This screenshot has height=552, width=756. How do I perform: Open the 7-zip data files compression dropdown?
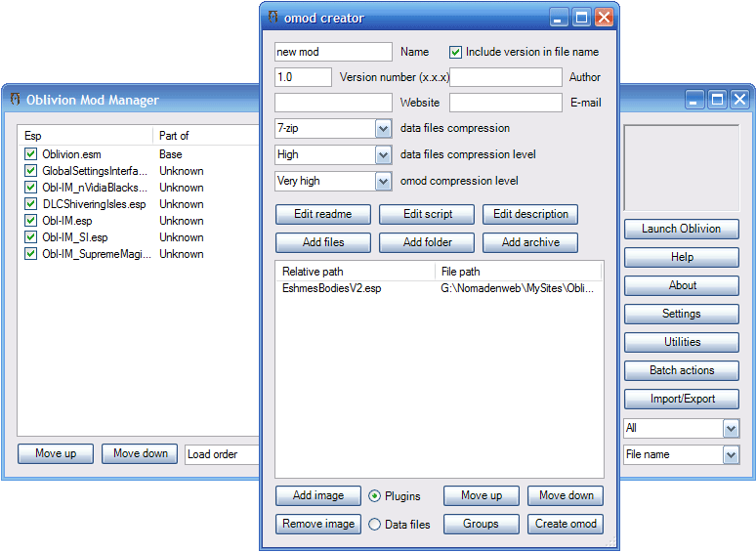383,129
